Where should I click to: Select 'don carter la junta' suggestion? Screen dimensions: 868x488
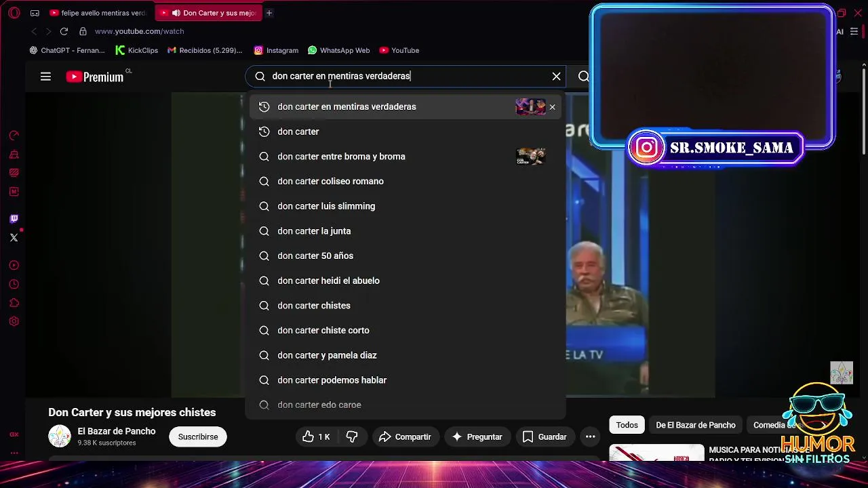(x=406, y=231)
